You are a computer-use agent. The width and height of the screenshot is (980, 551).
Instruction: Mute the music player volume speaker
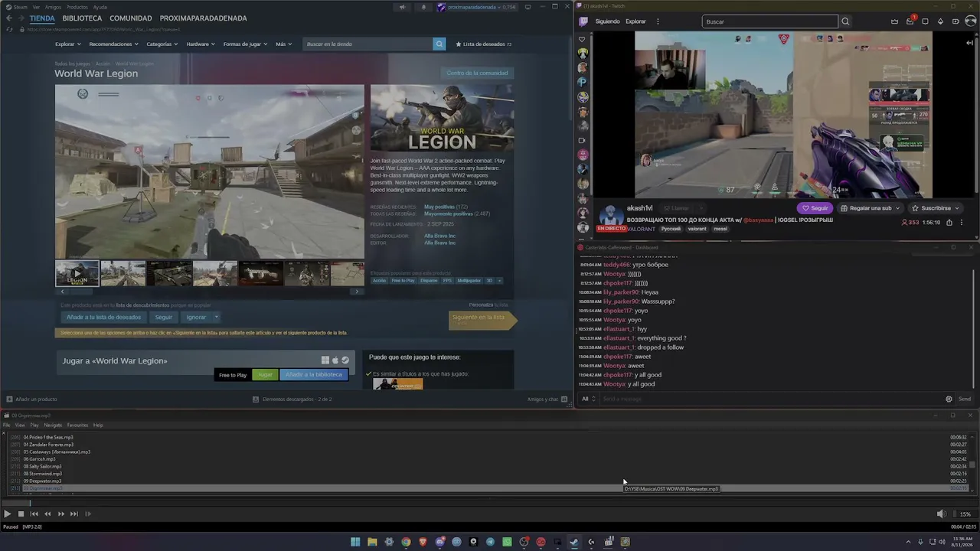[x=941, y=514]
